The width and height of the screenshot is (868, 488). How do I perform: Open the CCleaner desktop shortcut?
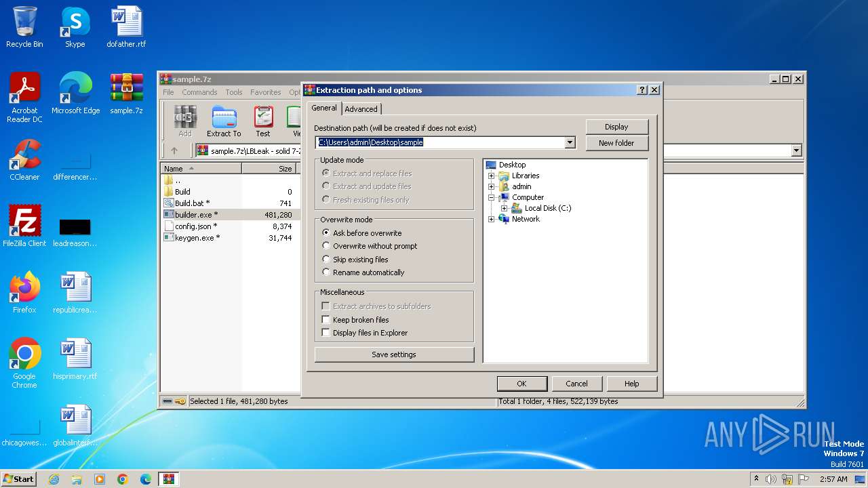pyautogui.click(x=24, y=160)
